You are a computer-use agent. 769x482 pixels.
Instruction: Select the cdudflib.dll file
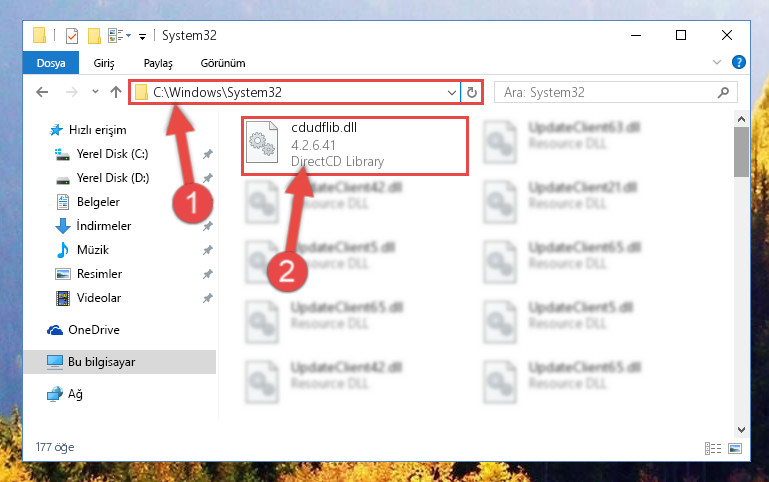point(355,146)
